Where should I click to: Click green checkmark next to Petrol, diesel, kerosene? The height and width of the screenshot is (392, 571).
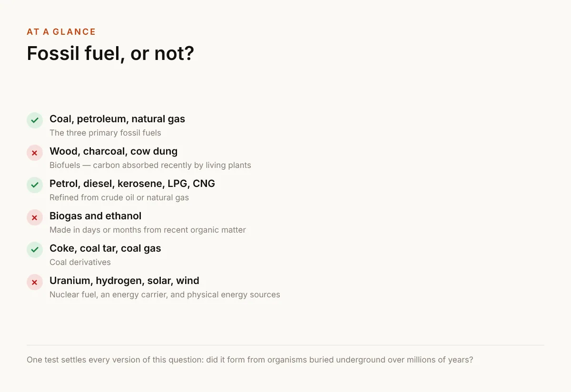tap(35, 186)
